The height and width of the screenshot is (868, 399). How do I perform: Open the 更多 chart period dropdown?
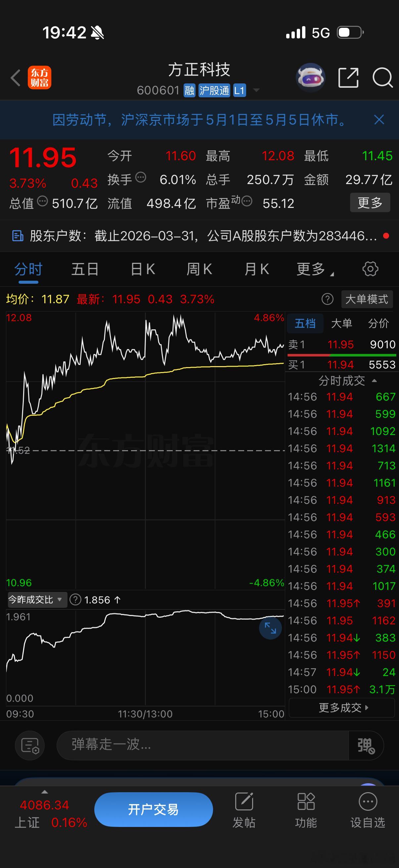315,269
